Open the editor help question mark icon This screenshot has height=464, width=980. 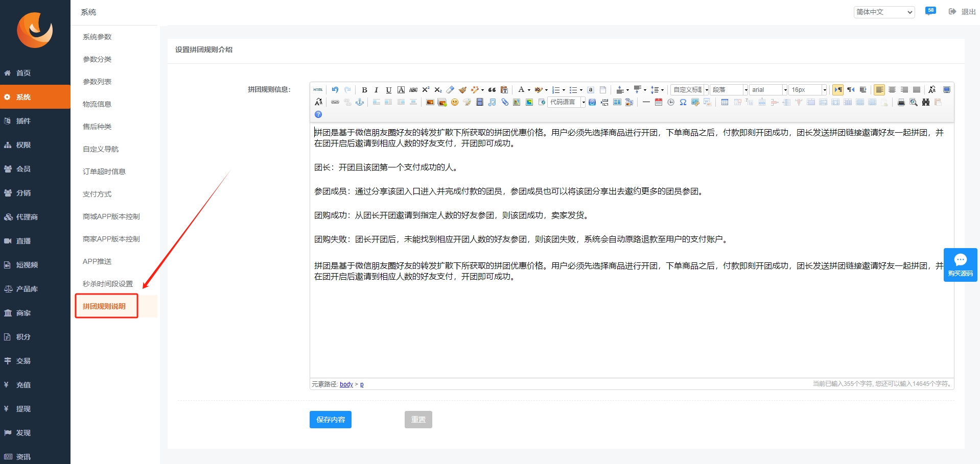click(x=318, y=114)
